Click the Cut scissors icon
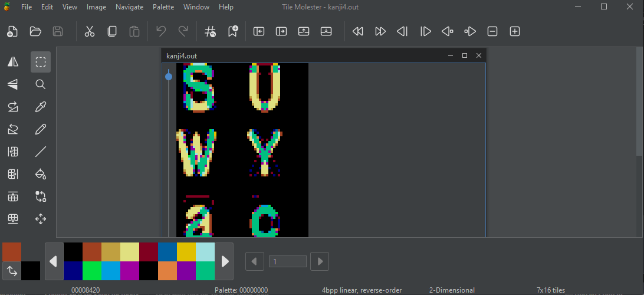644x295 pixels. (90, 31)
